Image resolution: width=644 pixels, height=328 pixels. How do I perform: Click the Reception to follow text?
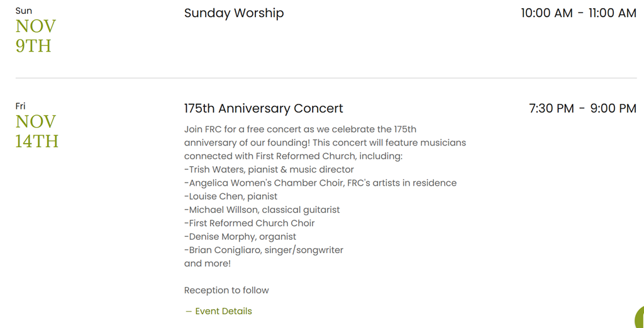pyautogui.click(x=226, y=290)
